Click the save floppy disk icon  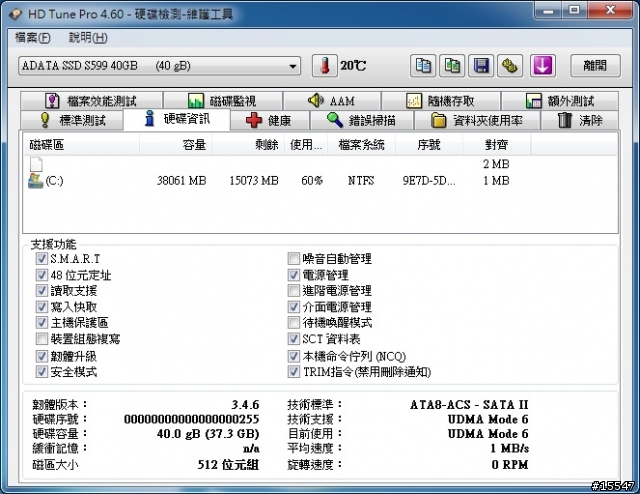(x=481, y=66)
